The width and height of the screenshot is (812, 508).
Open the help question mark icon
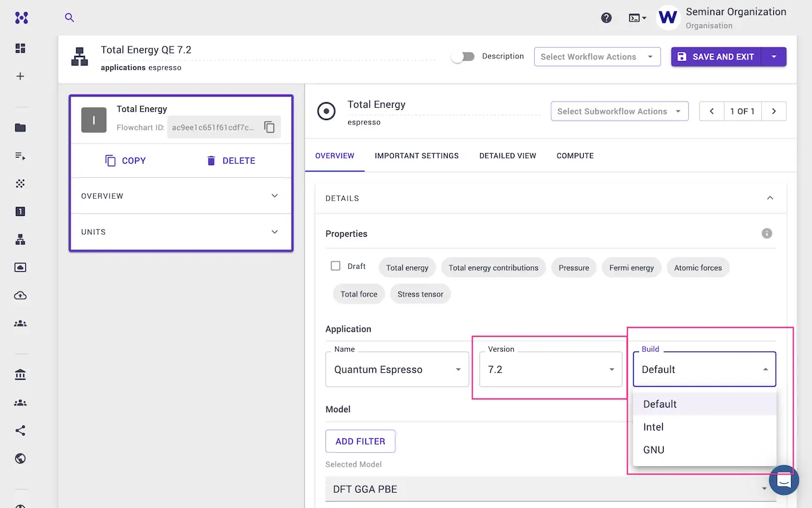(x=606, y=18)
